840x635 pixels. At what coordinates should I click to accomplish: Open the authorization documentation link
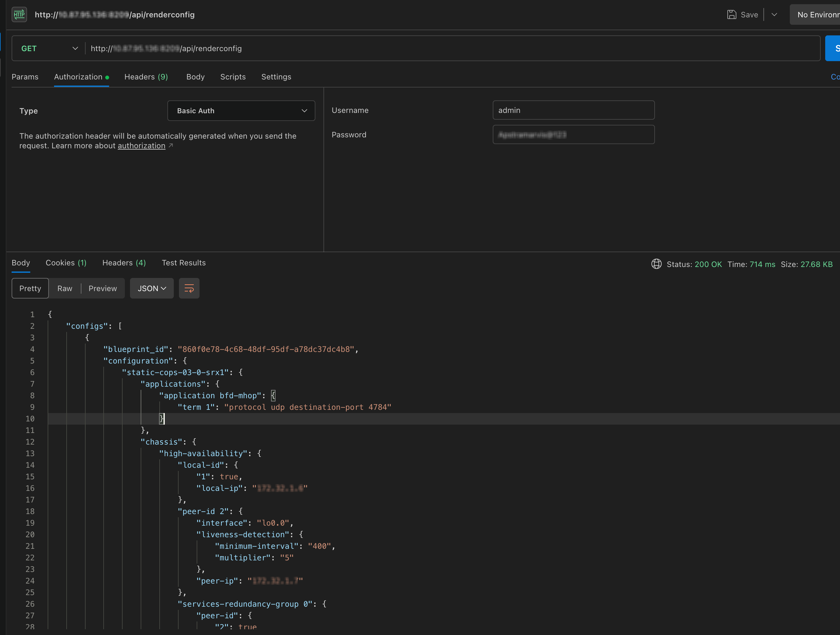141,146
